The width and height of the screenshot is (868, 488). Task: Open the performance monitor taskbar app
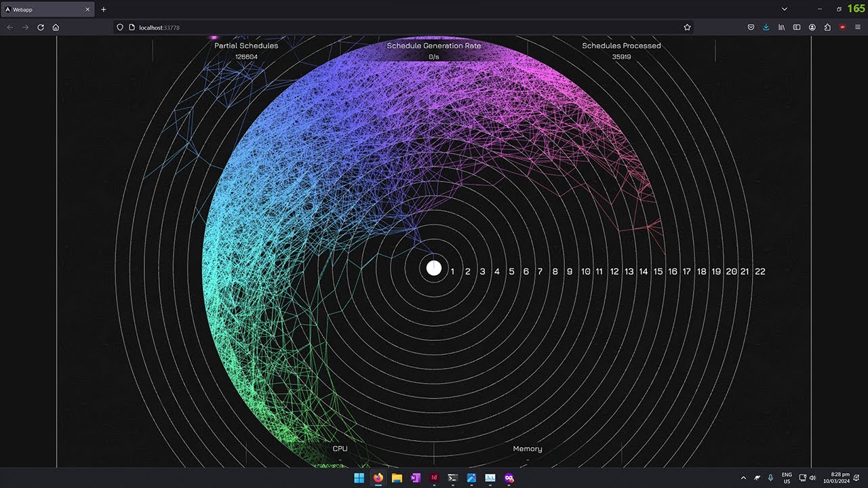pyautogui.click(x=490, y=478)
